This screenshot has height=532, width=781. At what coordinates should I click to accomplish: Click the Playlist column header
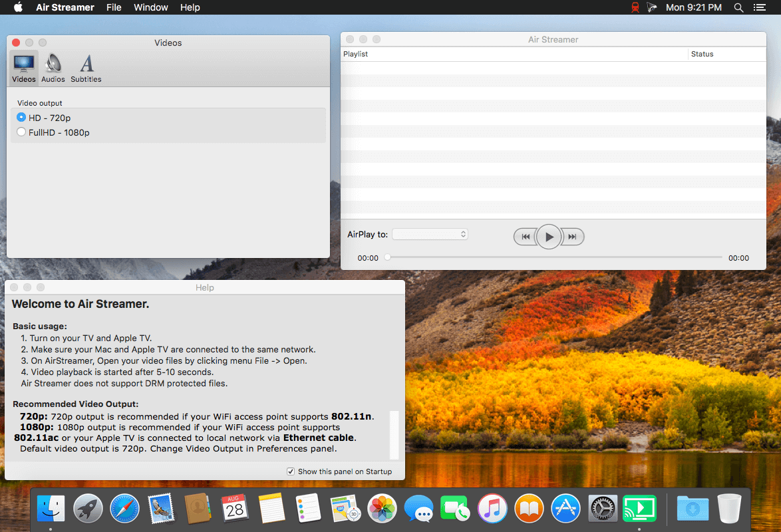(514, 54)
